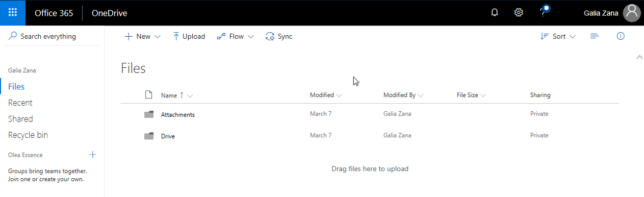
Task: Click Galia Zana in Attachments row
Action: pos(397,114)
